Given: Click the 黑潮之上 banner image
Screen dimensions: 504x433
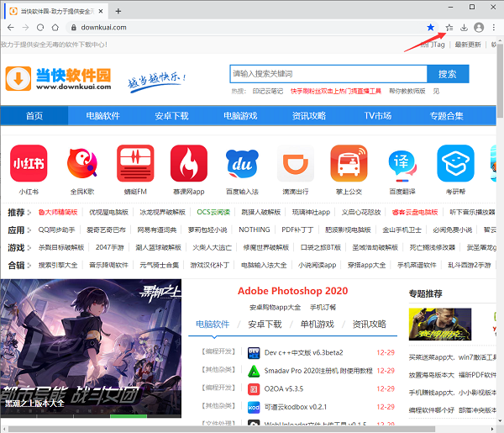Looking at the screenshot, I should [91, 348].
